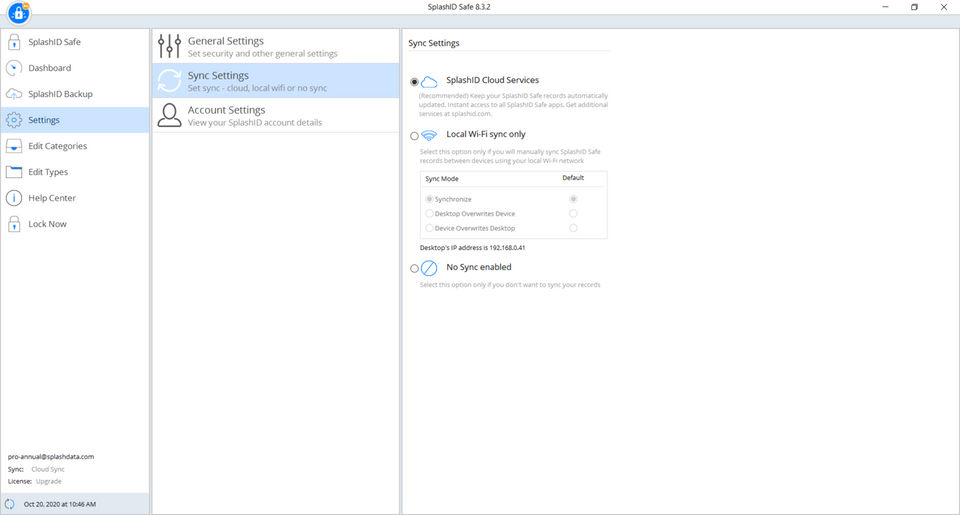
Task: Click the Edit Categories tray icon
Action: click(14, 146)
